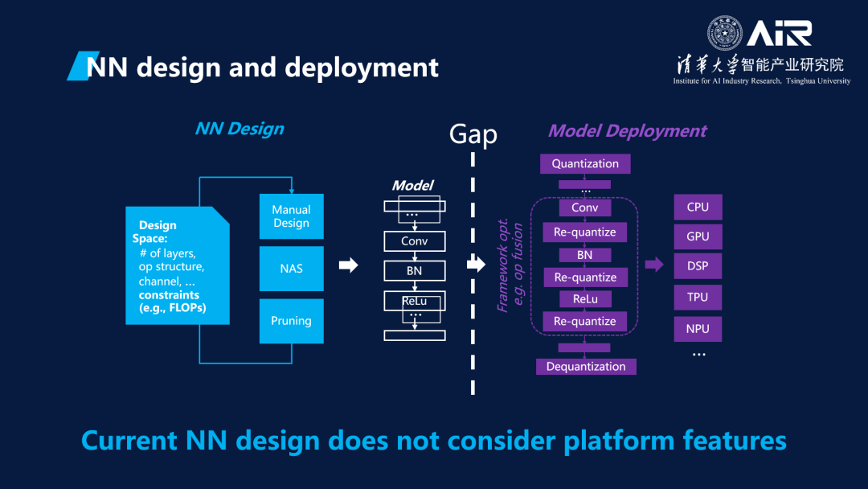The height and width of the screenshot is (489, 868).
Task: Click the purple Quantization block
Action: coord(585,163)
